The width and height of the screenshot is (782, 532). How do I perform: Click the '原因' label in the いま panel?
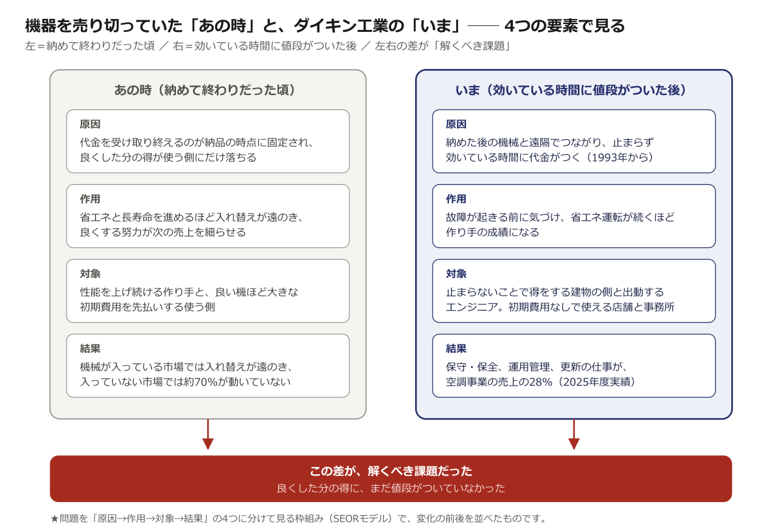coord(456,124)
